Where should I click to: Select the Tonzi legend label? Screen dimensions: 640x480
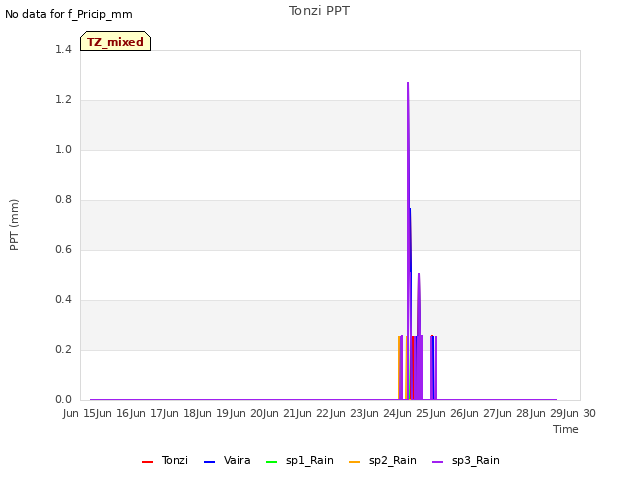tap(175, 460)
